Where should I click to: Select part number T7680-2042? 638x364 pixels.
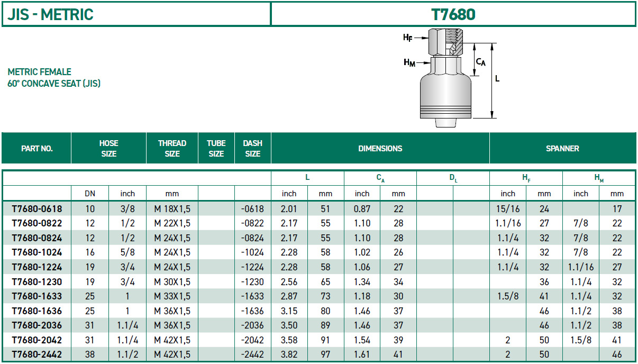pos(37,340)
